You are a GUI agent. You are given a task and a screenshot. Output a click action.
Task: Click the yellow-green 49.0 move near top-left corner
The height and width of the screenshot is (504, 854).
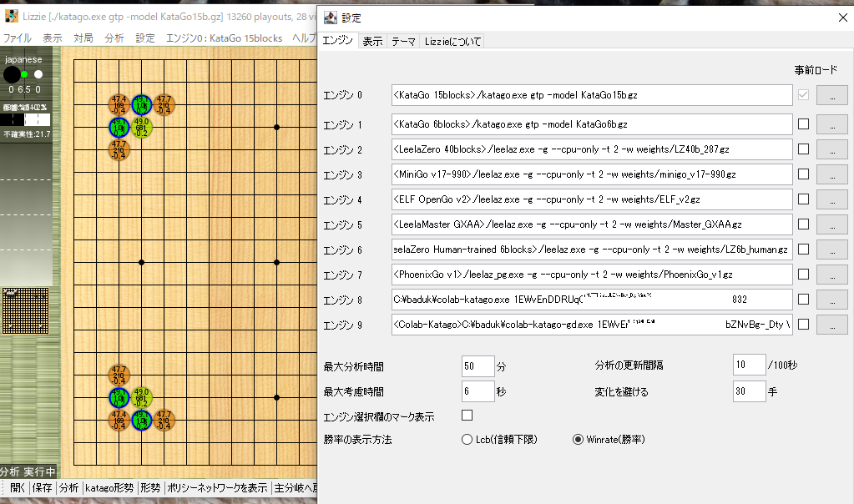(142, 128)
